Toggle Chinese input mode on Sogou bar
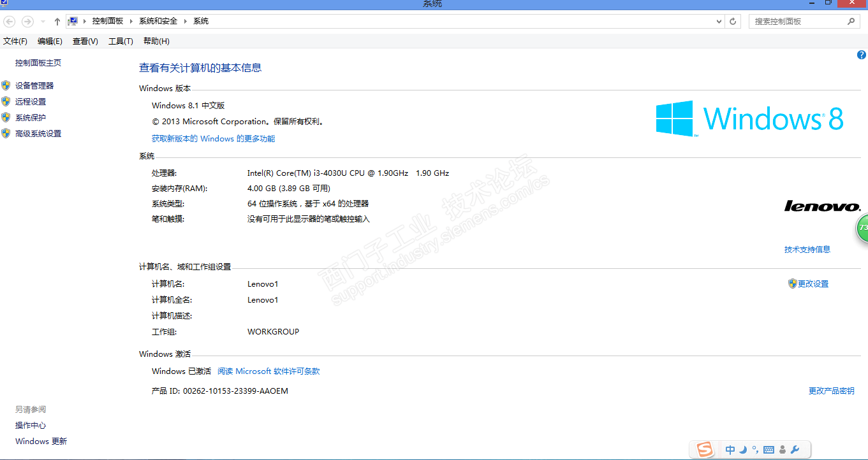The image size is (868, 460). [x=730, y=450]
